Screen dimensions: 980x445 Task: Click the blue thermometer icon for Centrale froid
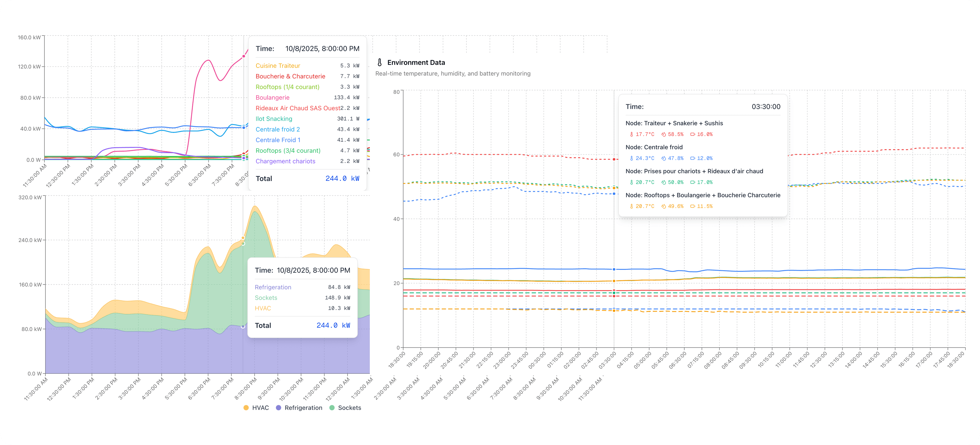[x=632, y=158]
